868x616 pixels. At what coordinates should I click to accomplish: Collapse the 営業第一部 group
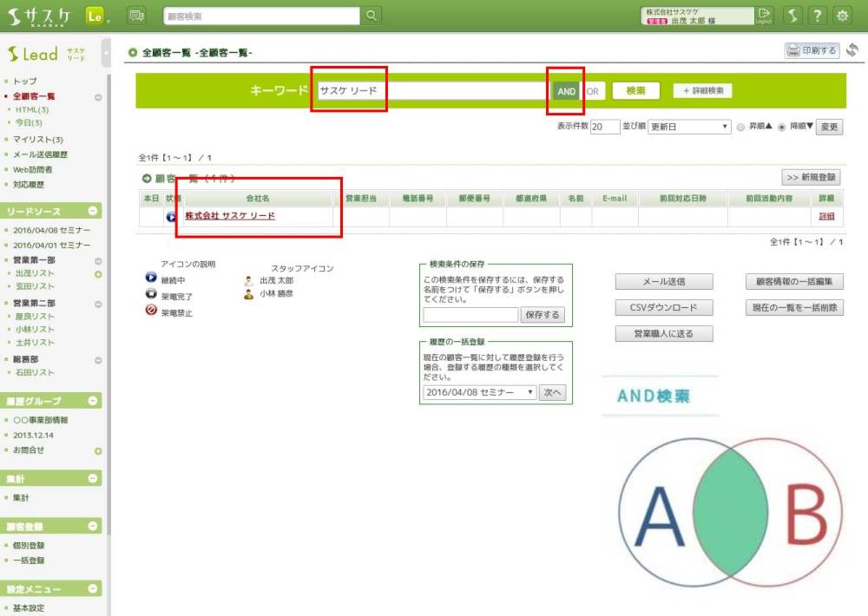(x=98, y=261)
